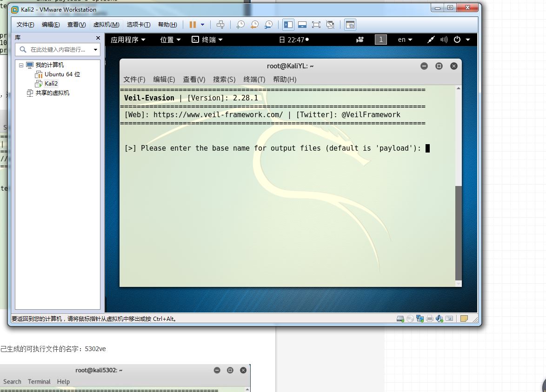Image resolution: width=546 pixels, height=392 pixels.
Task: Pause the virtual machine with the pause button
Action: [x=193, y=25]
